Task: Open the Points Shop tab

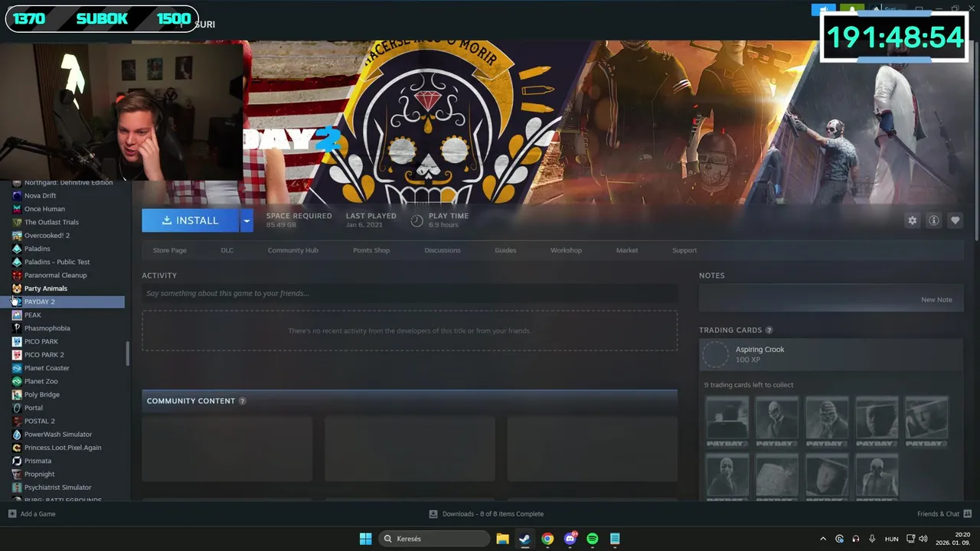Action: [x=371, y=250]
